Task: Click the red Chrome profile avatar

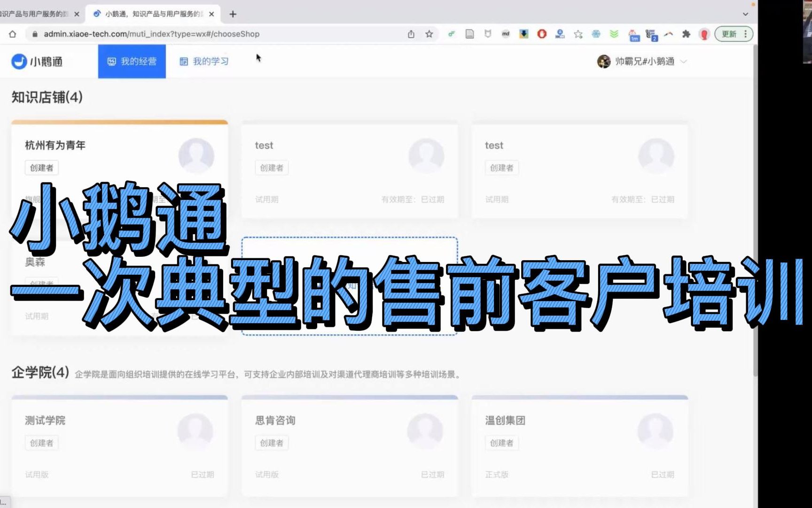Action: [704, 34]
